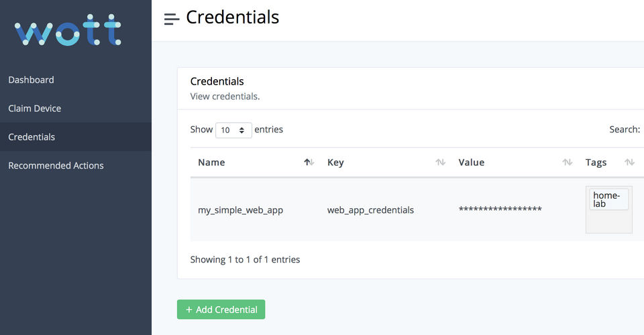The width and height of the screenshot is (644, 335).
Task: Select Credentials in the sidebar
Action: point(32,137)
